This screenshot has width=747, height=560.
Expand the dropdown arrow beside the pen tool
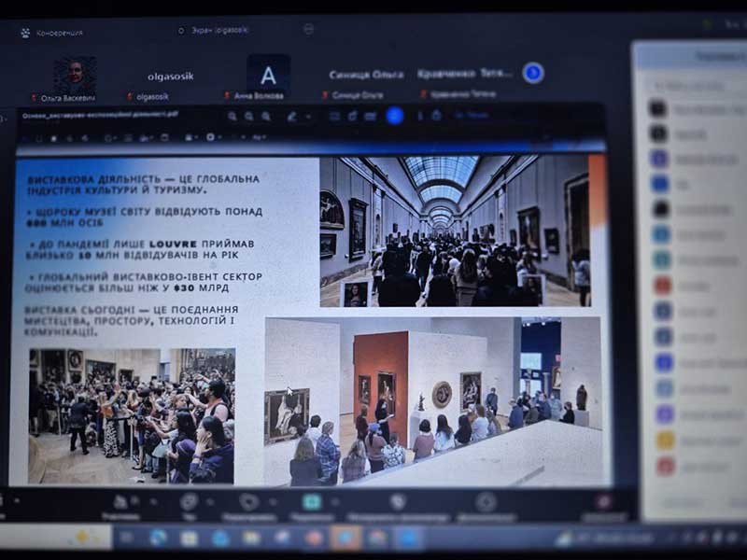[307, 117]
